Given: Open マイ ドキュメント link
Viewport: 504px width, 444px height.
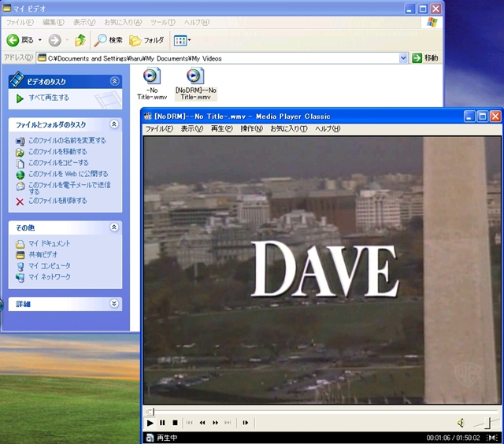Looking at the screenshot, I should 49,243.
